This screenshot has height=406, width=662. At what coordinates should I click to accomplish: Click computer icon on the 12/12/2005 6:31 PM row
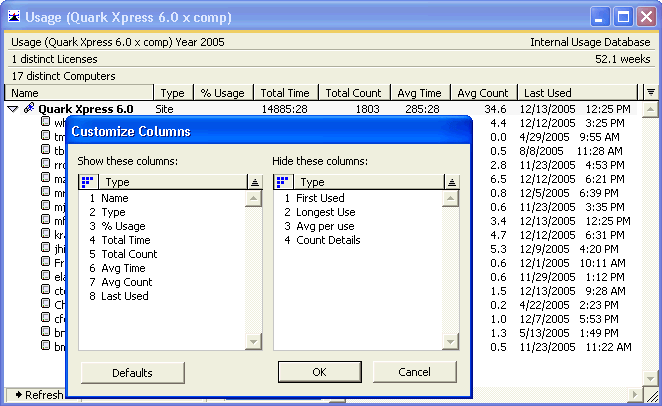tap(45, 233)
